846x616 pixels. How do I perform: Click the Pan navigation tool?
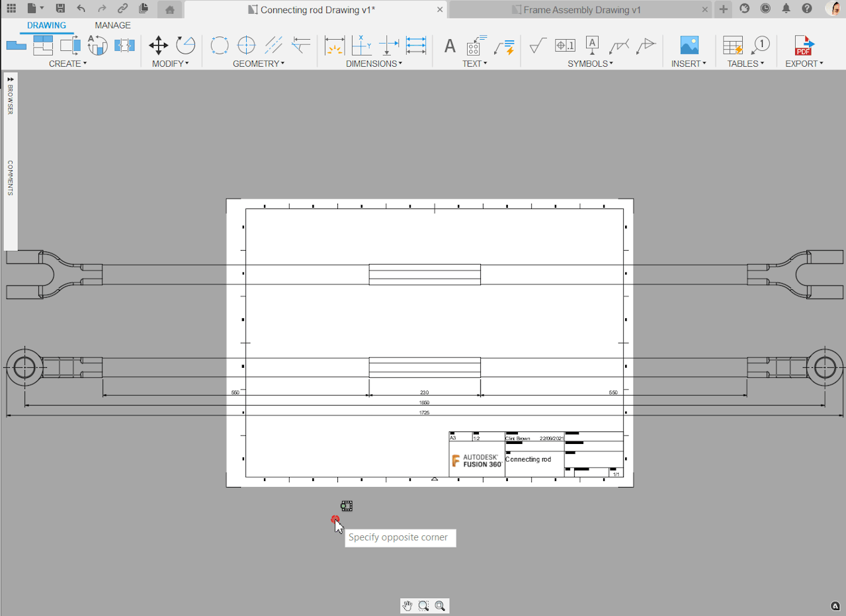pos(408,605)
